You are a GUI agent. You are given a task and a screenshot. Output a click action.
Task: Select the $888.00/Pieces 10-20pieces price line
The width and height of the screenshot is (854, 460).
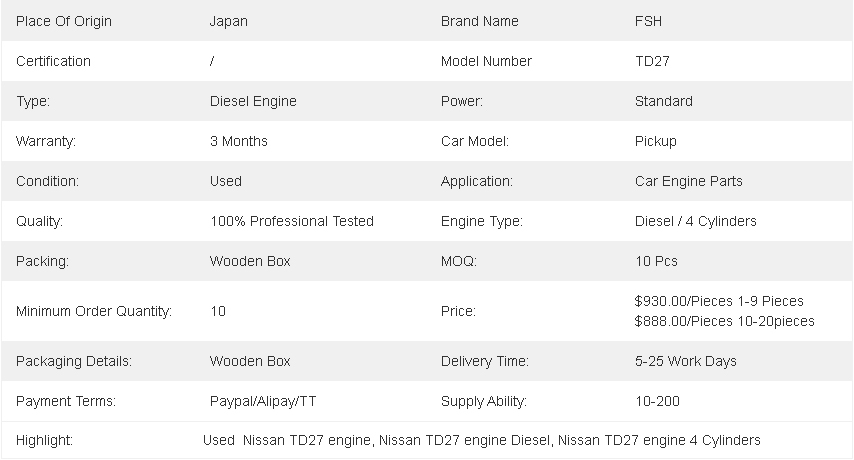(724, 321)
